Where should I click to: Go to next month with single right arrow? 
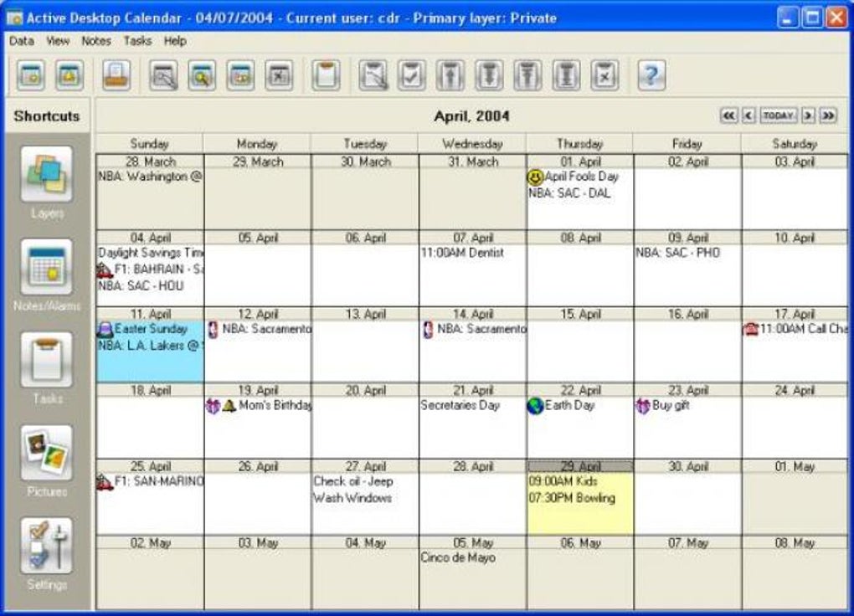(808, 116)
